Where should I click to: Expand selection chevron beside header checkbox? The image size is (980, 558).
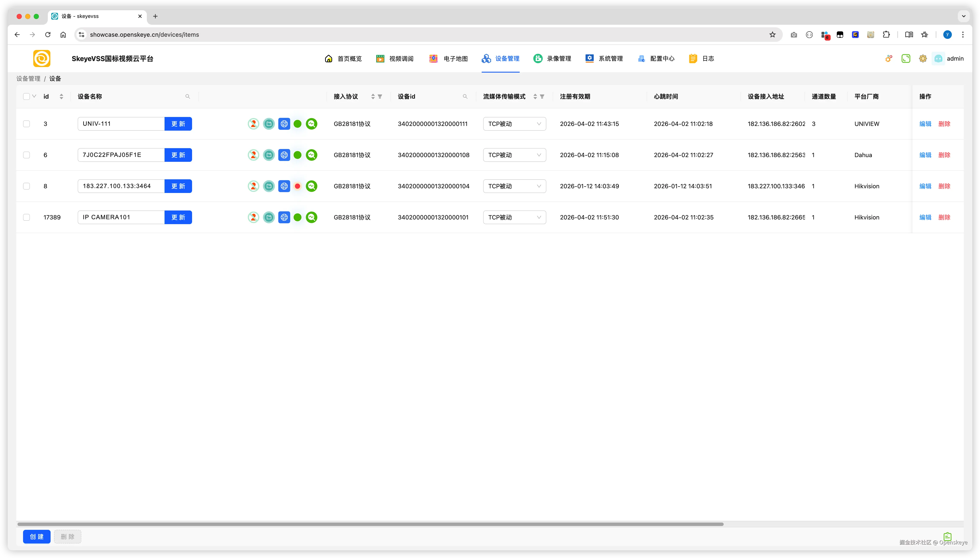coord(34,96)
